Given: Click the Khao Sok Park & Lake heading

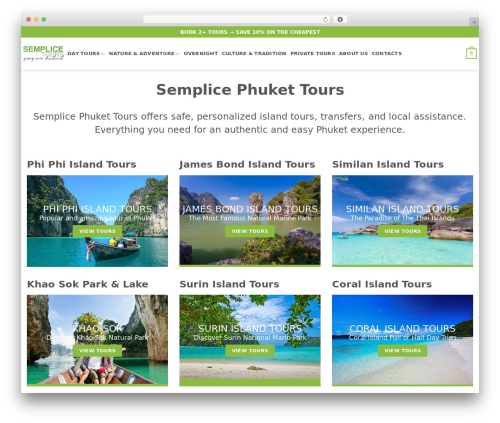Looking at the screenshot, I should (x=88, y=284).
